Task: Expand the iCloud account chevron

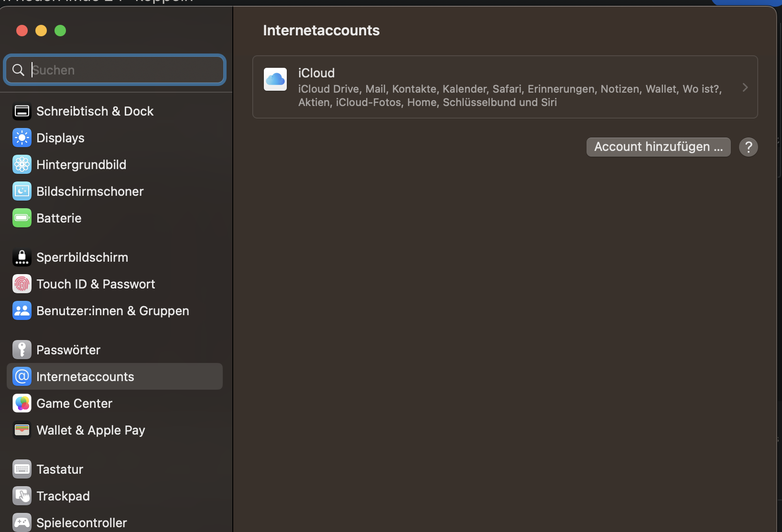Action: click(x=745, y=87)
